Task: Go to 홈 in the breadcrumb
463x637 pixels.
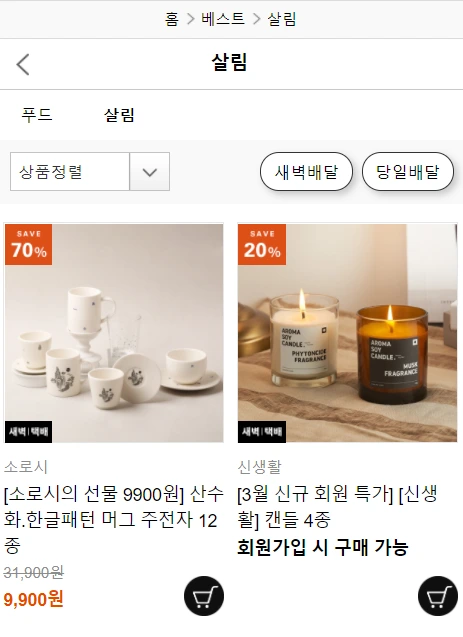Action: 171,19
